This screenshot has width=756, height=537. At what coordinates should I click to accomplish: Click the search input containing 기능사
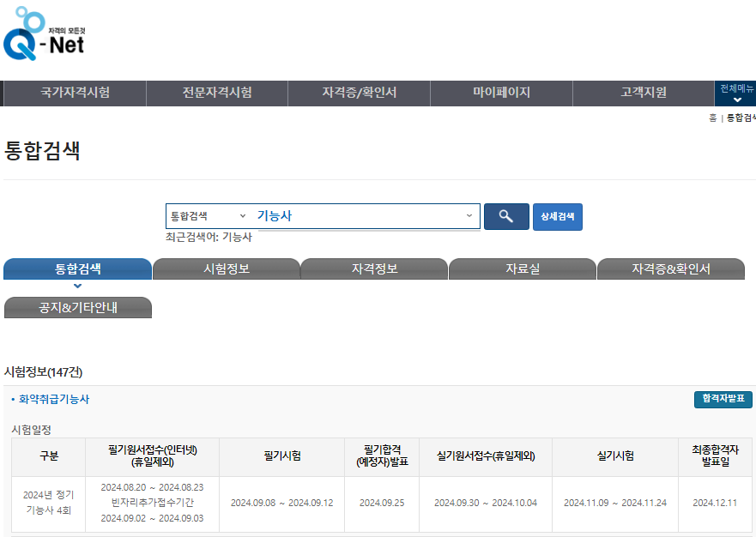pyautogui.click(x=357, y=216)
